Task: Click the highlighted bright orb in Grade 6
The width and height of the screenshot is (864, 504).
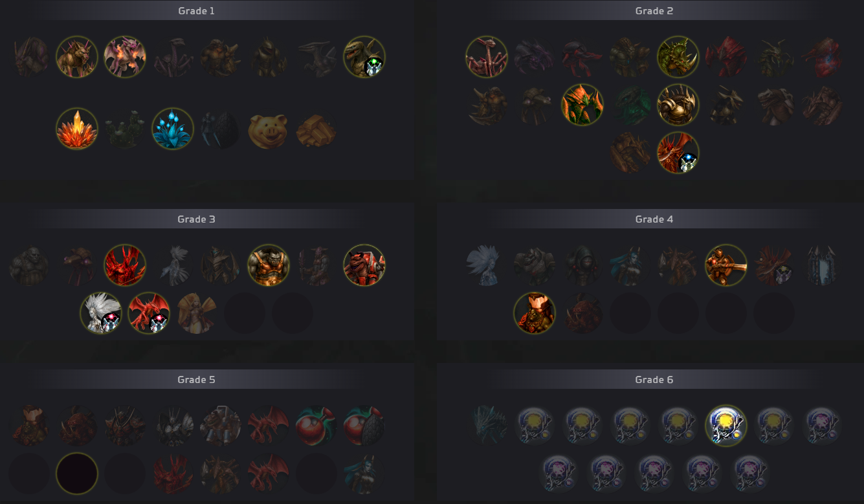Action: (726, 426)
